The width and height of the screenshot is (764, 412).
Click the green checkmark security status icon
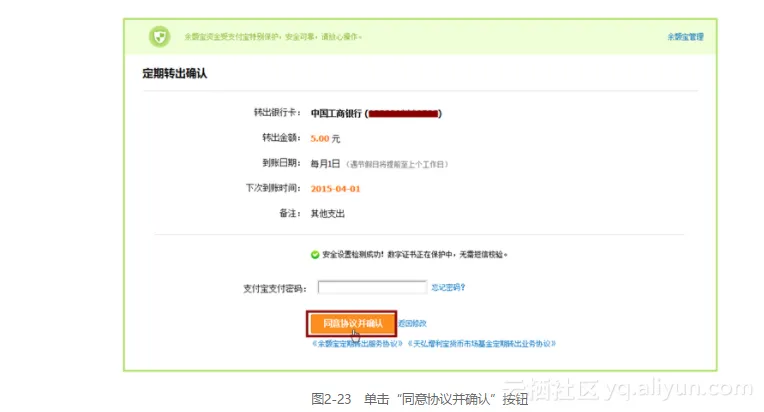click(315, 255)
